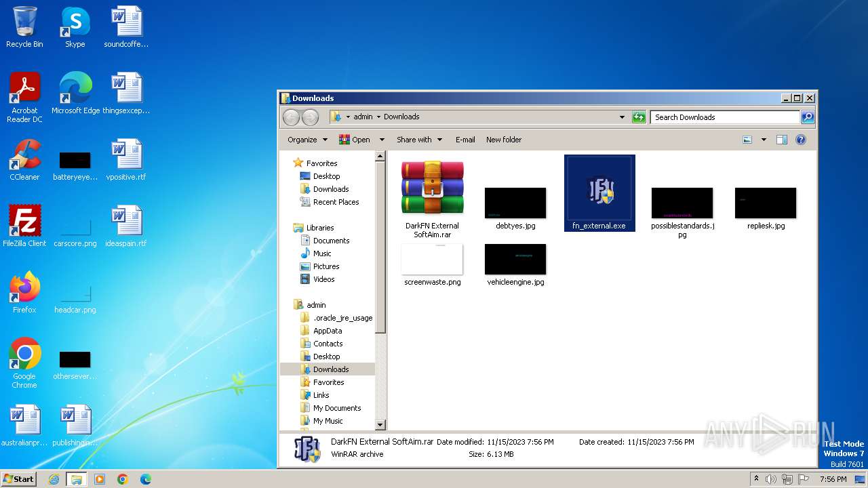Click navigation pane scrollbar down arrow
The height and width of the screenshot is (488, 868).
[380, 425]
